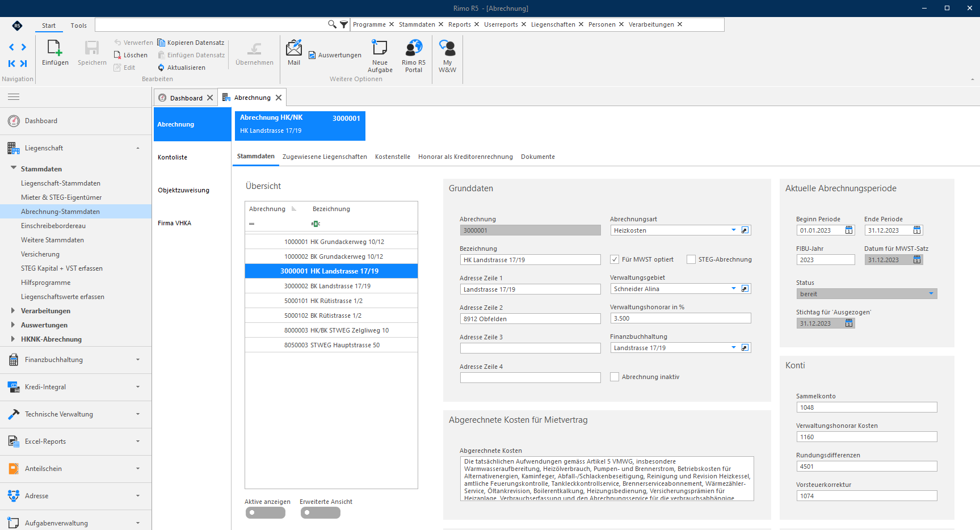The height and width of the screenshot is (530, 980).
Task: Open Auswertungen from the ribbon
Action: coord(335,55)
